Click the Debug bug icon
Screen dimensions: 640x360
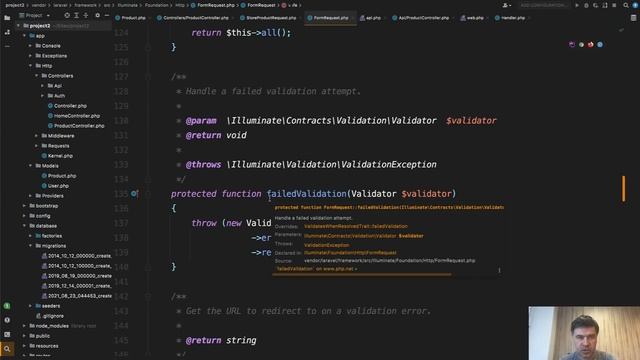pos(586,5)
